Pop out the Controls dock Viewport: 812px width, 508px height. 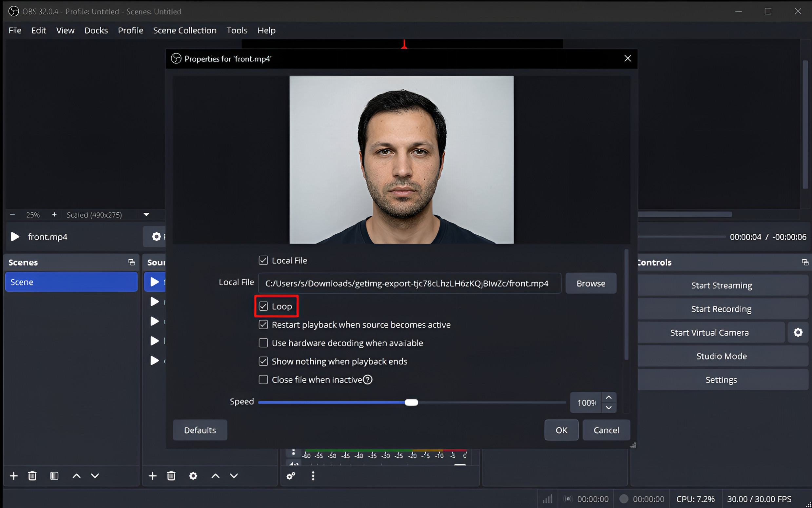click(805, 262)
